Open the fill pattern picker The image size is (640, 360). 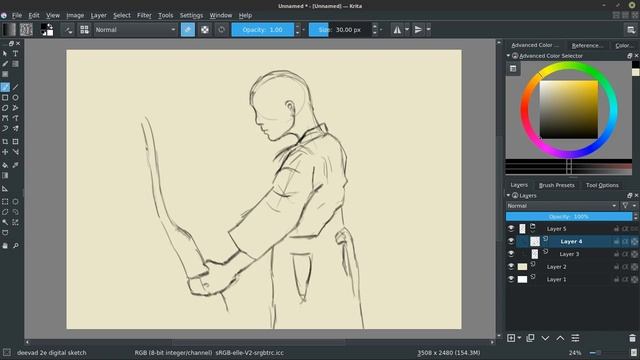[26, 29]
